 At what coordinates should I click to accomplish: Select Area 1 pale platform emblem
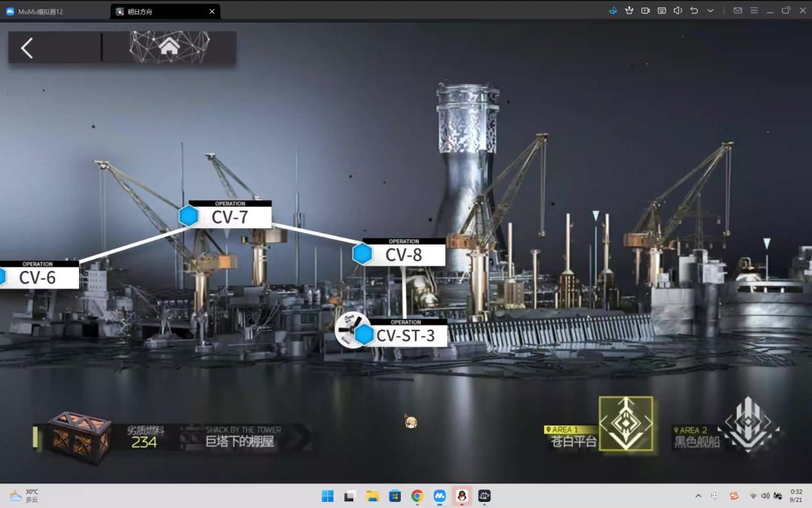pyautogui.click(x=626, y=424)
